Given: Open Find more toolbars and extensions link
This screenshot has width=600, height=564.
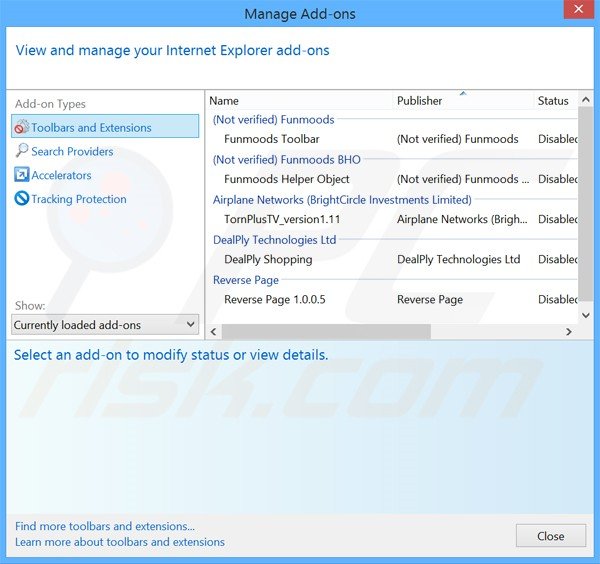Looking at the screenshot, I should coord(105,527).
